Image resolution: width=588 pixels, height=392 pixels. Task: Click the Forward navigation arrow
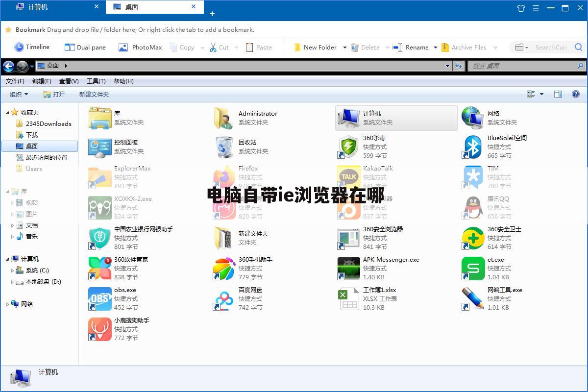click(x=22, y=66)
